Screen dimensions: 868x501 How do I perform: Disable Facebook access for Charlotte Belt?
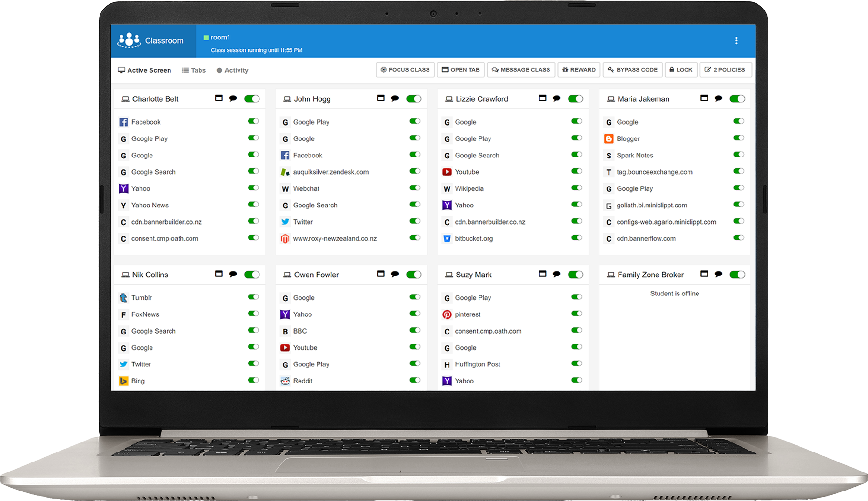253,121
